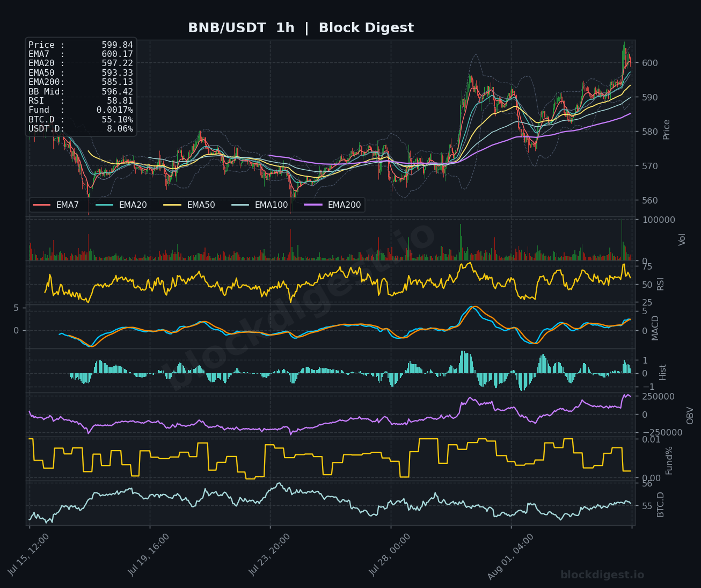
Task: Click the Fund% axis label
Action: pos(669,460)
